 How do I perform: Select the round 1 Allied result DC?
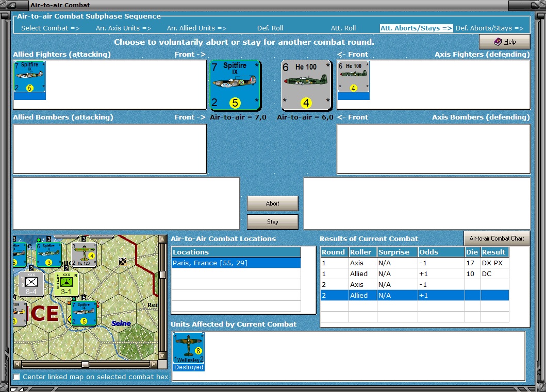(x=494, y=274)
